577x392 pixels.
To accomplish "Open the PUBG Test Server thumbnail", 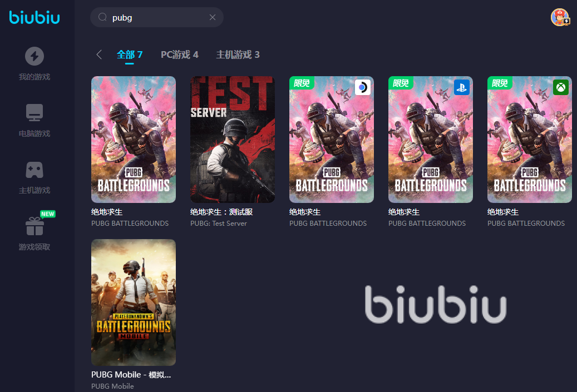I will [233, 140].
